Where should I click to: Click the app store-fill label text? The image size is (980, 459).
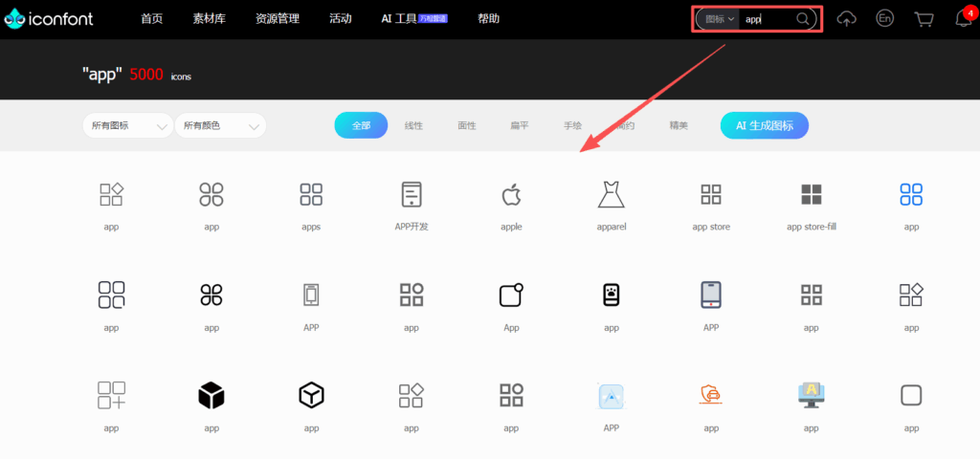point(812,227)
